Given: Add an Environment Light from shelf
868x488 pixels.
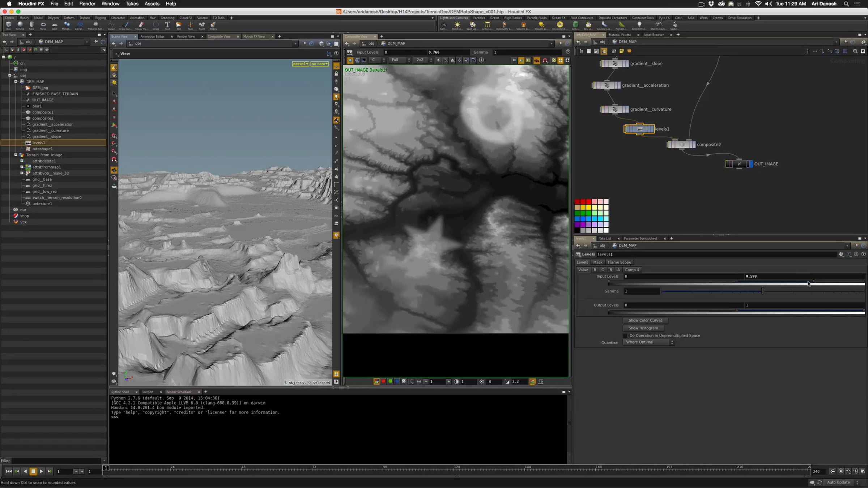Looking at the screenshot, I should tap(559, 25).
